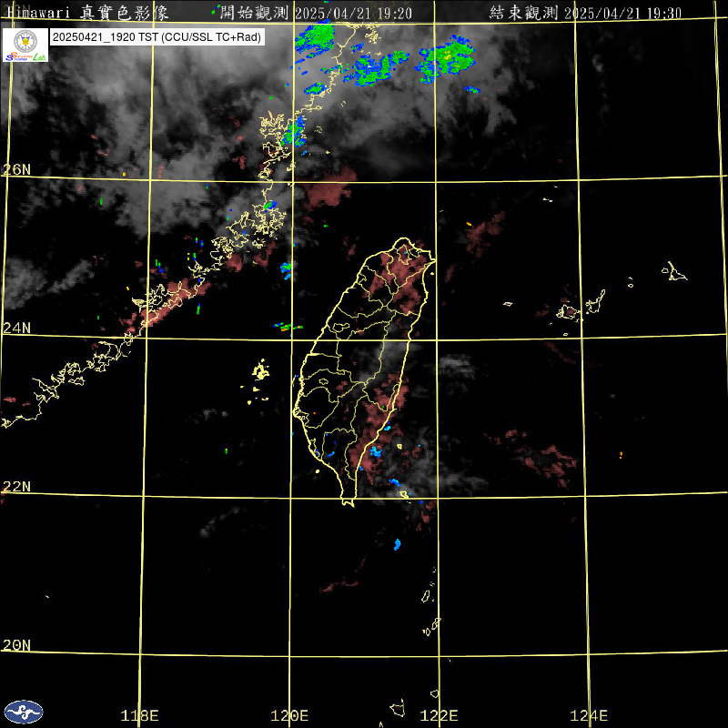Click the green radar echo cluster at top
Image resolution: width=728 pixels, height=728 pixels.
317,40
